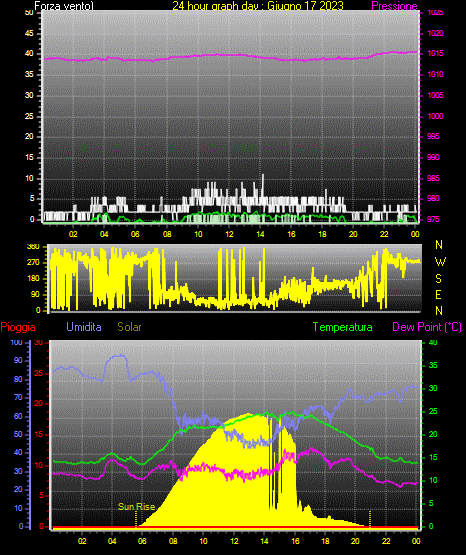Click the Dew Point (°C) legend label
Viewport: 466px width, 555px height.
[427, 327]
